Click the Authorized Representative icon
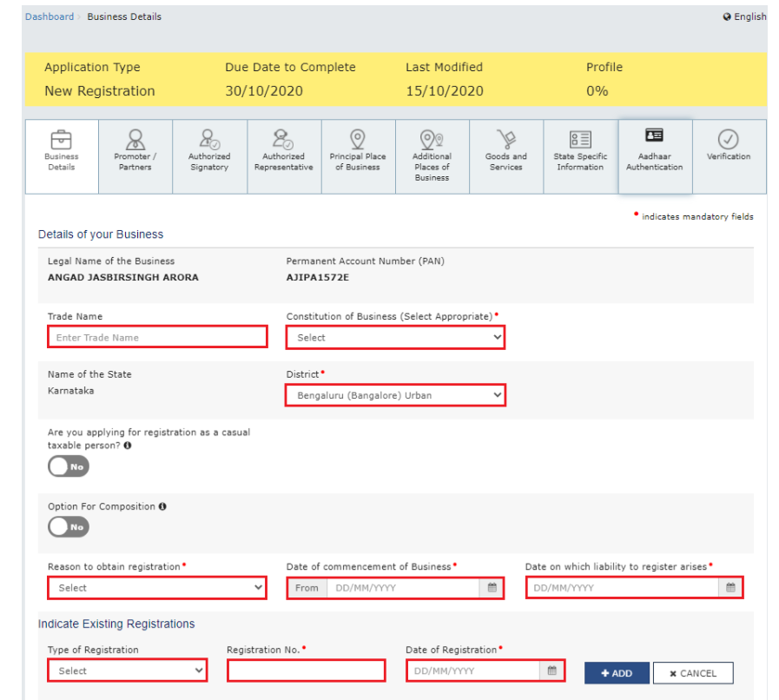Screen dimensions: 779x700 (x=283, y=139)
